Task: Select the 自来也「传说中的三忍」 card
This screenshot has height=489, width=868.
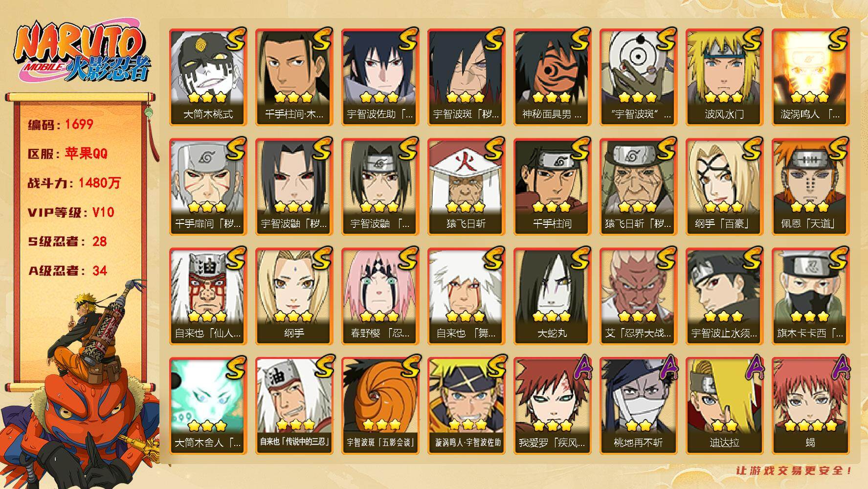Action: pos(294,406)
